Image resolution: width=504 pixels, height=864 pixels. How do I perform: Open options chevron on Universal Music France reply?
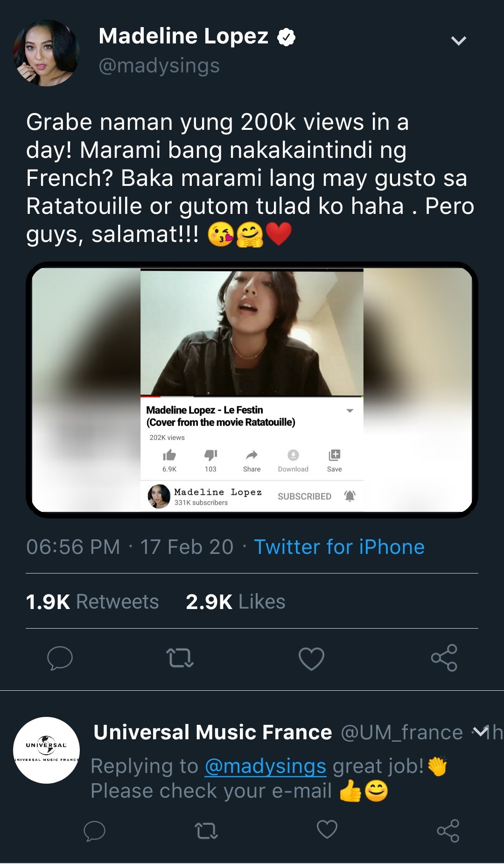pyautogui.click(x=479, y=731)
